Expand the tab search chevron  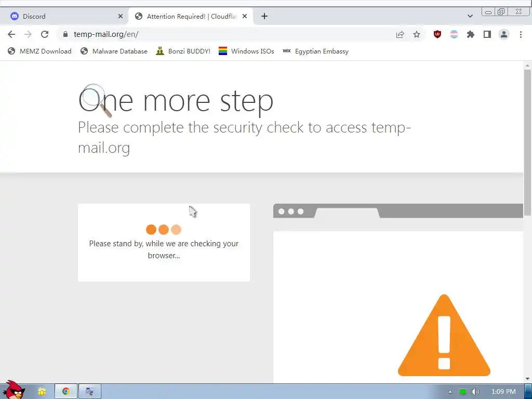click(470, 16)
